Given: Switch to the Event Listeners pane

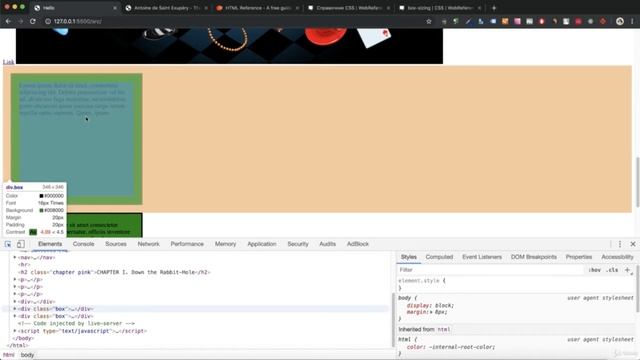Looking at the screenshot, I should (x=482, y=257).
